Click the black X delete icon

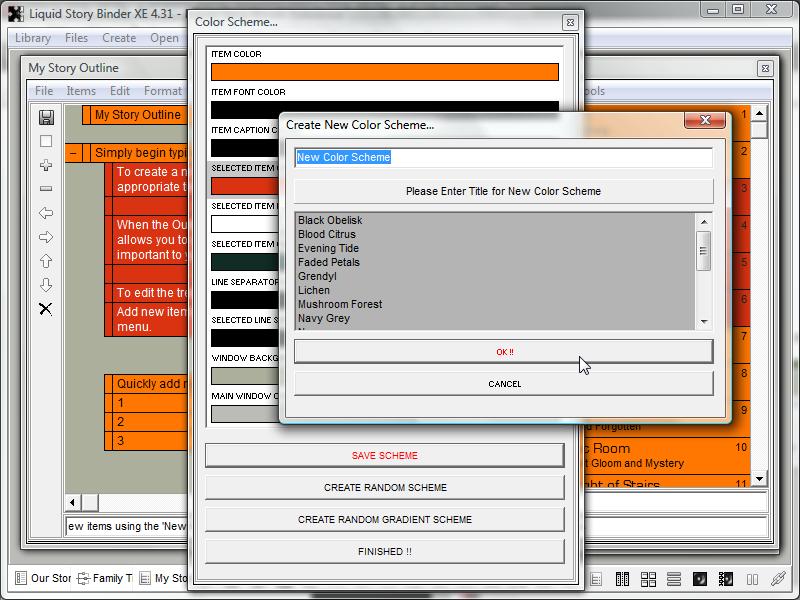coord(46,309)
